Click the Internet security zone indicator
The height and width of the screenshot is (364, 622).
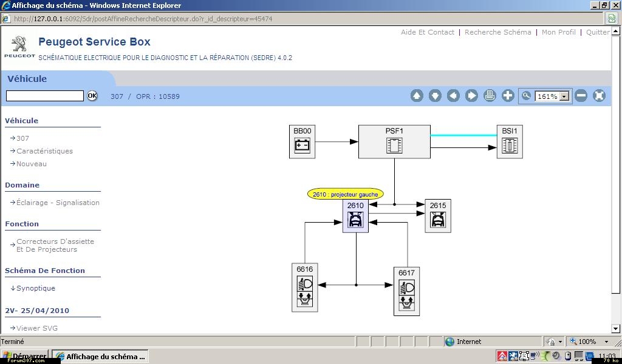(x=463, y=342)
